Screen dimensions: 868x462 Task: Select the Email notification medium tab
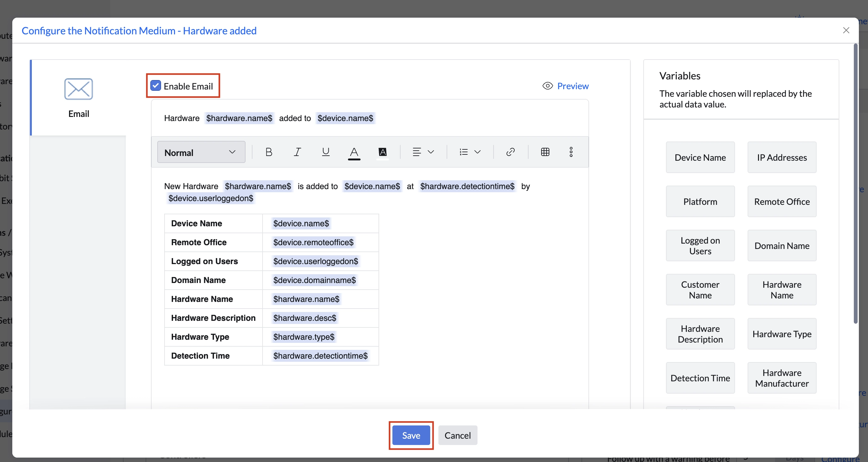pos(78,98)
